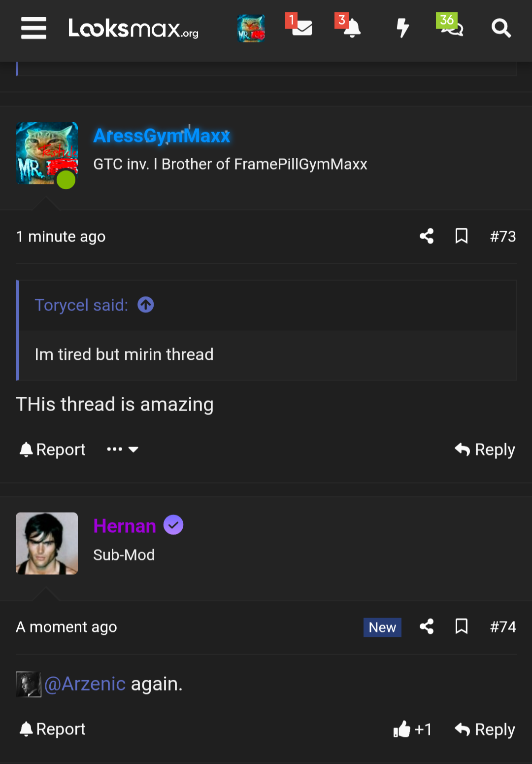Bookmark post #73
The image size is (532, 764).
(x=461, y=237)
